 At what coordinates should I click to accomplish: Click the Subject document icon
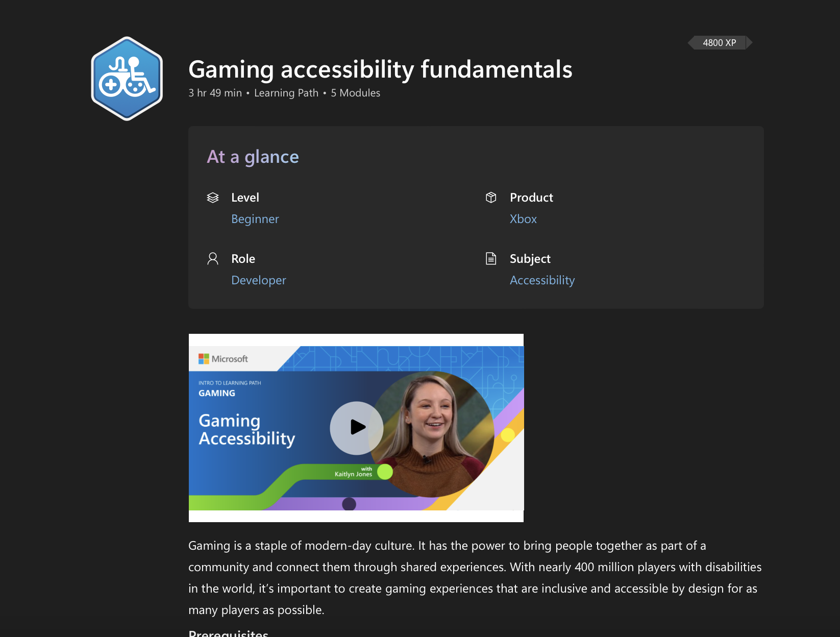click(491, 259)
